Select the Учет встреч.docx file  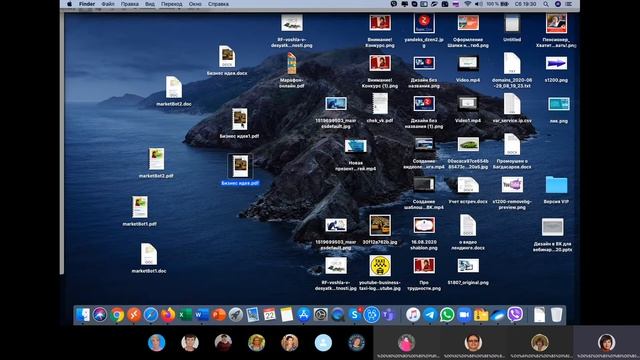click(468, 191)
